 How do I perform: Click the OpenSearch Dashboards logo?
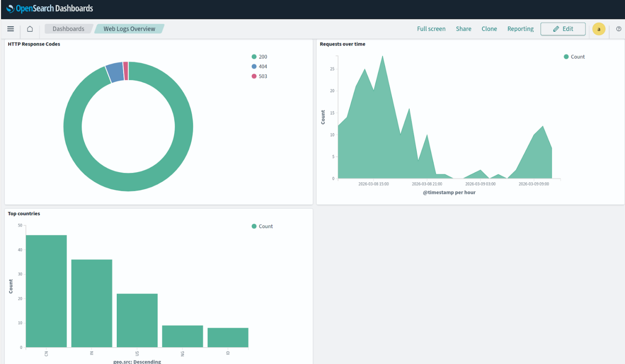click(x=49, y=8)
